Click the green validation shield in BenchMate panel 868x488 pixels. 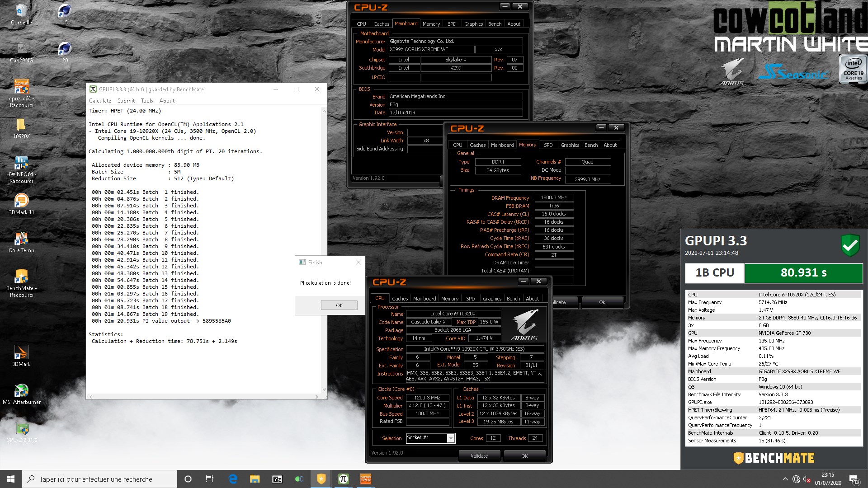pos(850,245)
